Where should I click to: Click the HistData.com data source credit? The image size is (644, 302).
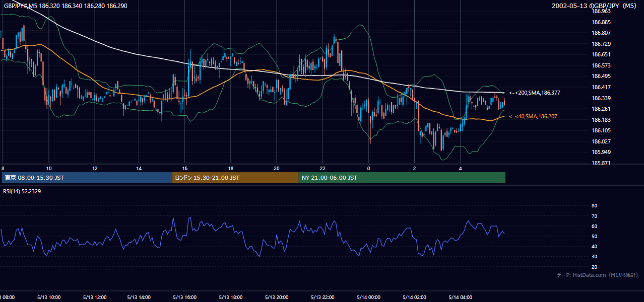point(598,275)
